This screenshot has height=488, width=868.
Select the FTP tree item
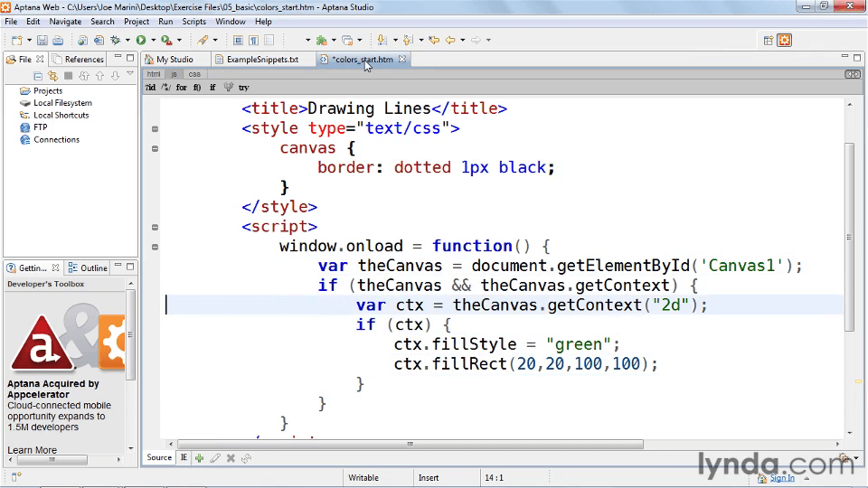[x=33, y=127]
